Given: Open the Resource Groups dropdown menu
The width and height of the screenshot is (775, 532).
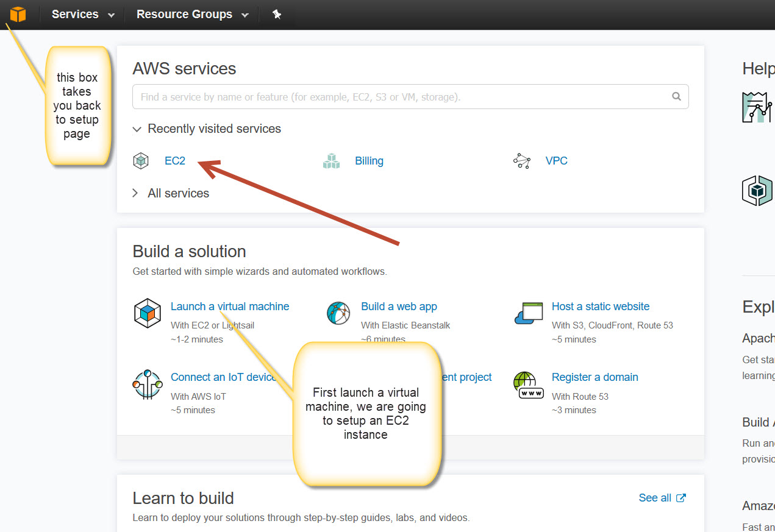Looking at the screenshot, I should tap(192, 14).
